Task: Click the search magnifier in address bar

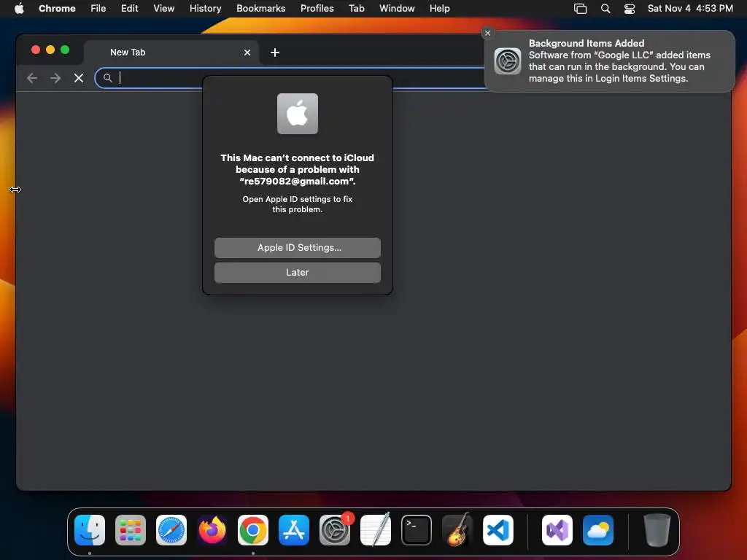Action: (108, 77)
